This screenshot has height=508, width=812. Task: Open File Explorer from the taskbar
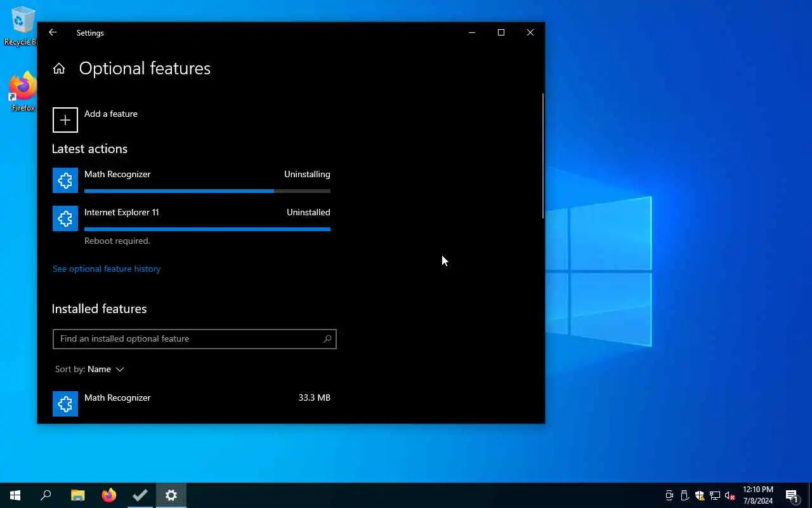tap(77, 495)
